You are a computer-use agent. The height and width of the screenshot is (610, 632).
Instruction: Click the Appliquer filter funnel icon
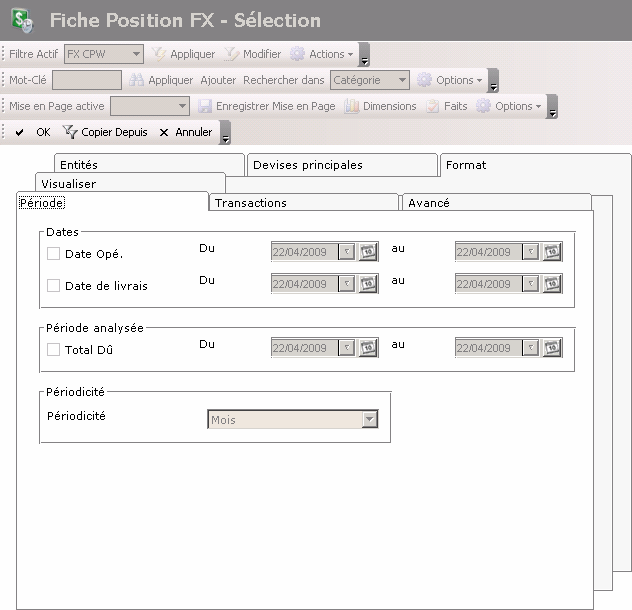click(158, 54)
